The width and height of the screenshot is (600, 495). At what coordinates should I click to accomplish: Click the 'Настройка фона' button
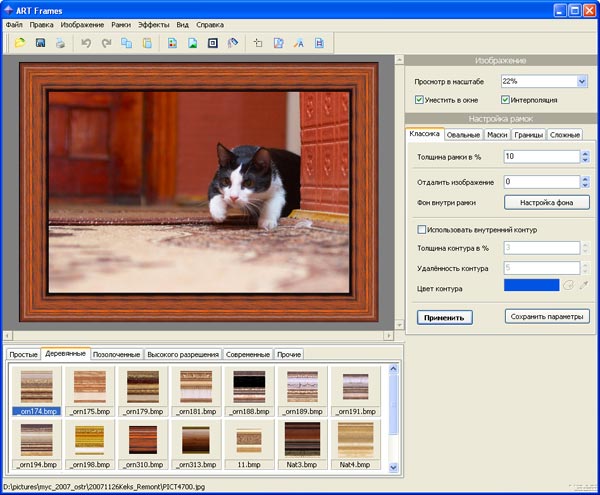547,202
